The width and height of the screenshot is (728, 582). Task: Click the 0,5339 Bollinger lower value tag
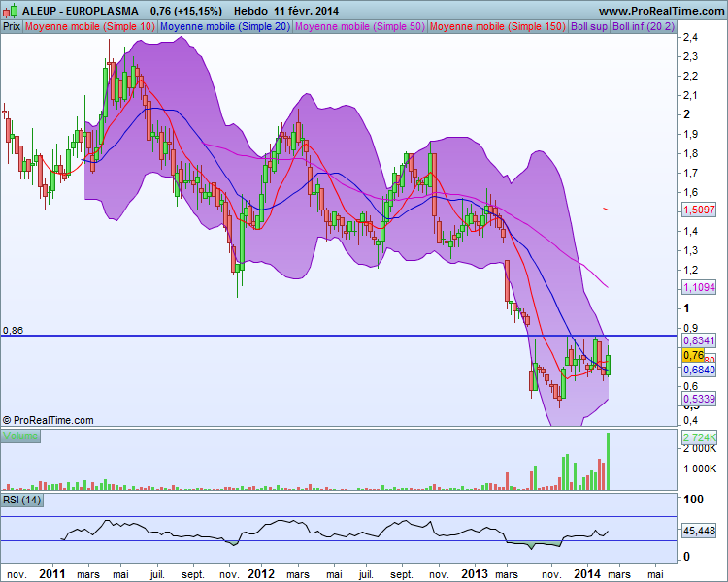(699, 399)
